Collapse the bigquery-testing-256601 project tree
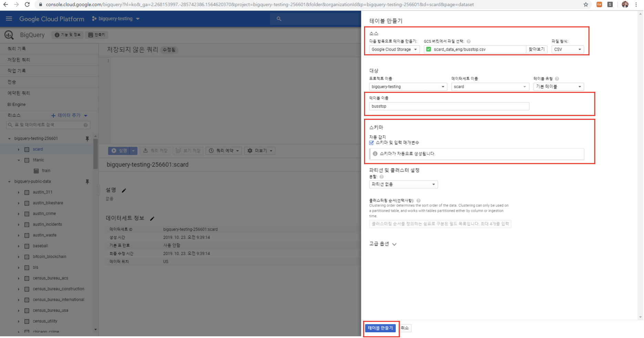The width and height of the screenshot is (644, 338). pos(9,139)
